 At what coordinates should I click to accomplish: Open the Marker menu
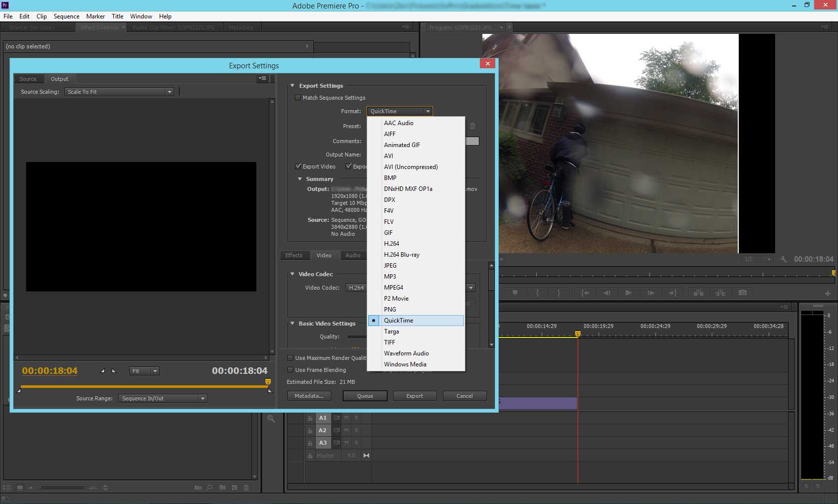(x=95, y=16)
